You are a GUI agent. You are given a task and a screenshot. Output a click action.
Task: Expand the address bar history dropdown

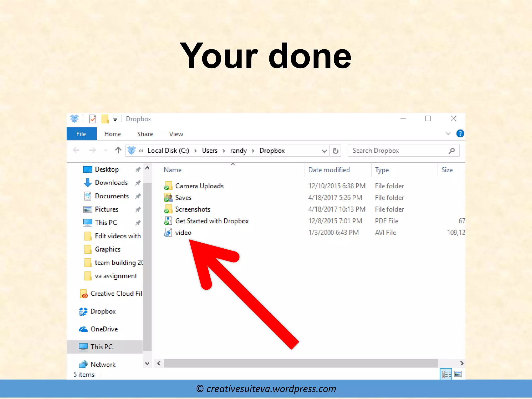pyautogui.click(x=324, y=151)
